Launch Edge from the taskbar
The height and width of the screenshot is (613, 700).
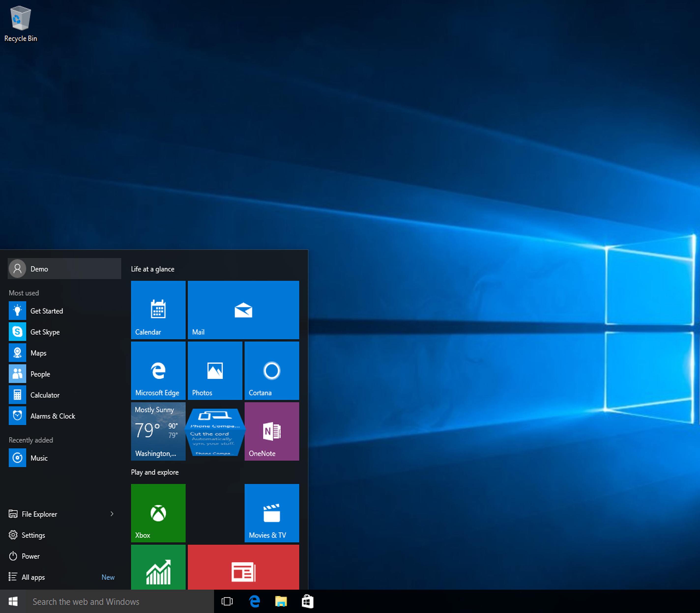tap(254, 601)
